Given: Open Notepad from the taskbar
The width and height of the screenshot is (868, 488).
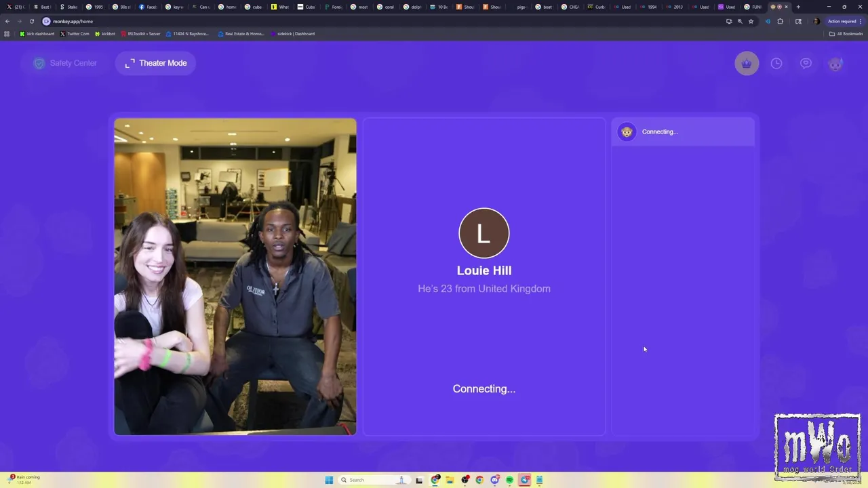Looking at the screenshot, I should click(540, 480).
